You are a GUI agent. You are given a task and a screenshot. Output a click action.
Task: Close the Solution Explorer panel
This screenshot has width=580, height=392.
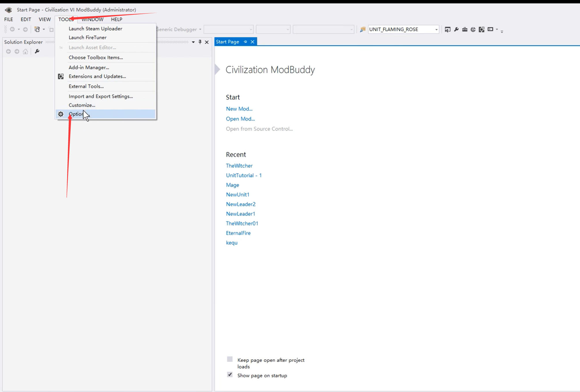click(207, 42)
